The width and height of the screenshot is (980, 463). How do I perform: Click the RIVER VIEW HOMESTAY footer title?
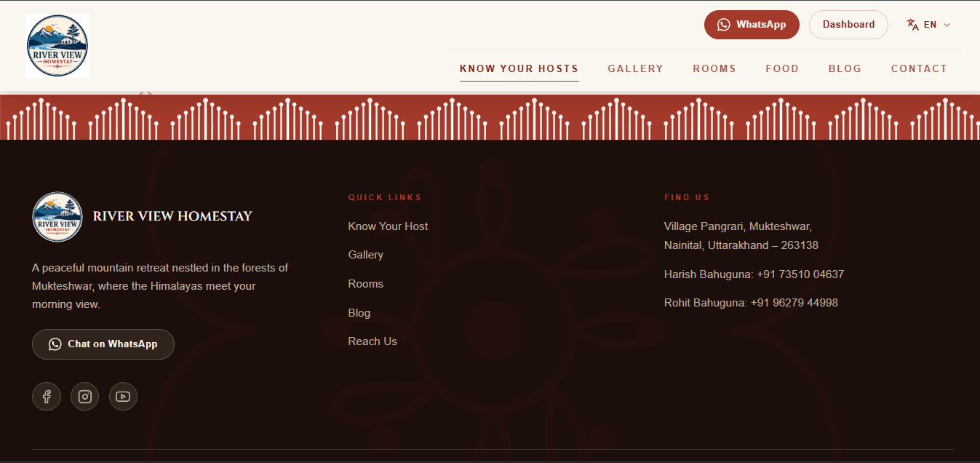172,216
